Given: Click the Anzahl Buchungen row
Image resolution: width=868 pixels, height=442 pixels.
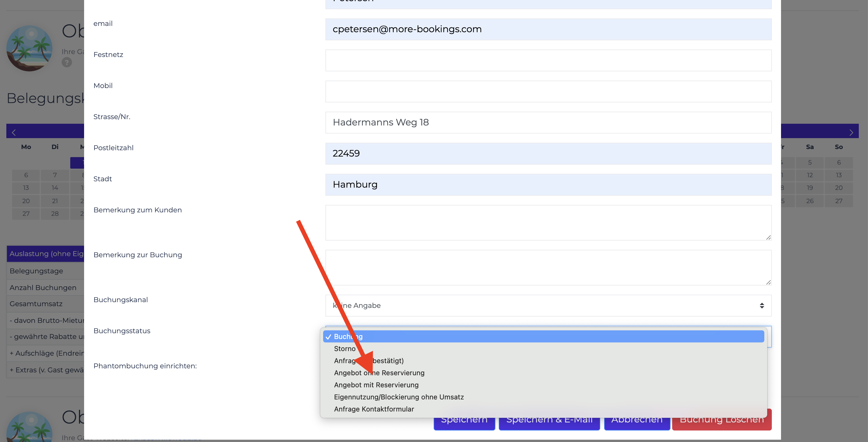Looking at the screenshot, I should (x=46, y=287).
